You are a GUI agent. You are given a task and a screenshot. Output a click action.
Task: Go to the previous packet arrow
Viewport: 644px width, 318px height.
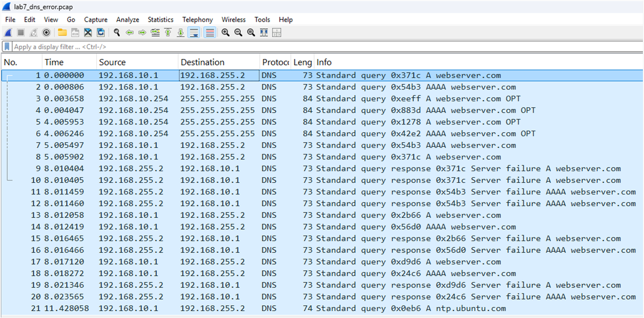tap(130, 33)
